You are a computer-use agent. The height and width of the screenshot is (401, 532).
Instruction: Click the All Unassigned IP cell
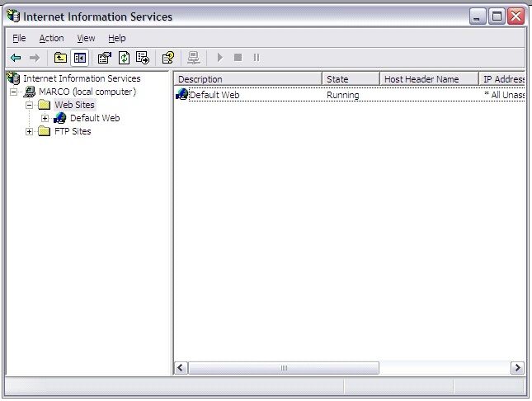coord(505,95)
